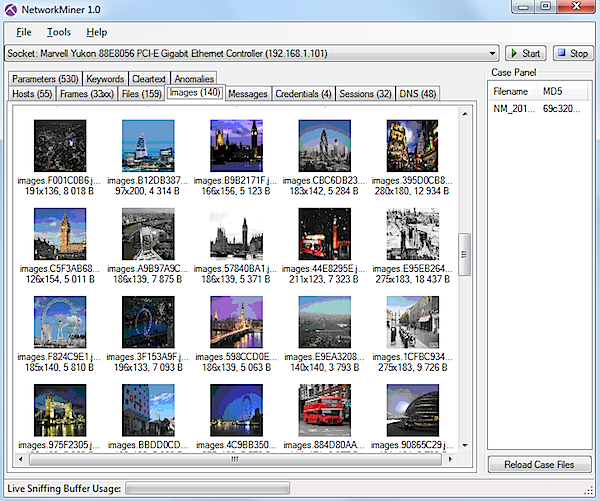Switch to the Keywords tab

click(105, 79)
